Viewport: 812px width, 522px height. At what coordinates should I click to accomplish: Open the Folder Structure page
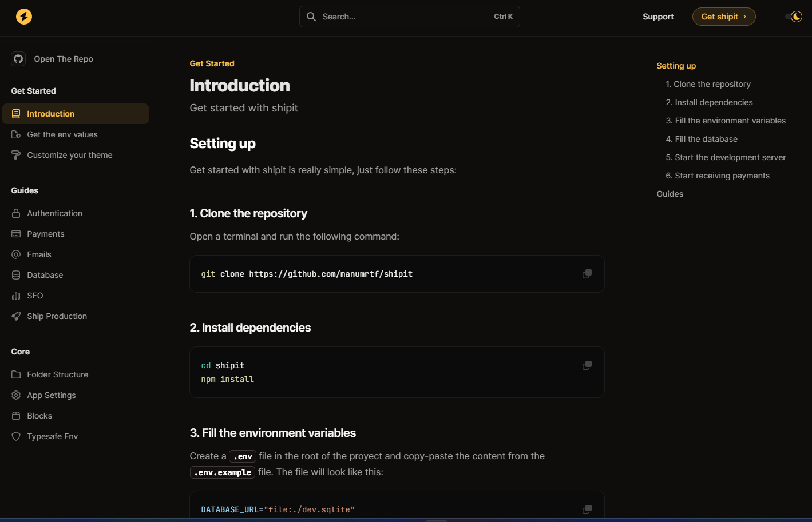pos(58,374)
